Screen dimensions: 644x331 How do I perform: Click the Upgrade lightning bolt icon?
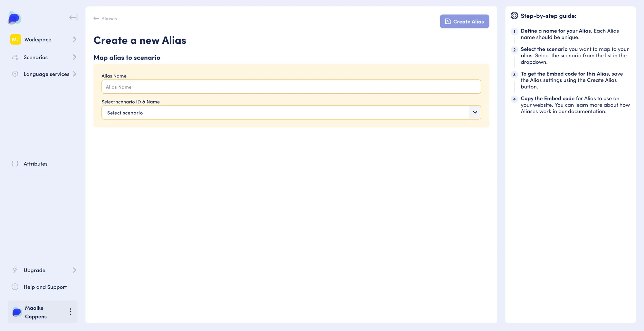click(15, 270)
